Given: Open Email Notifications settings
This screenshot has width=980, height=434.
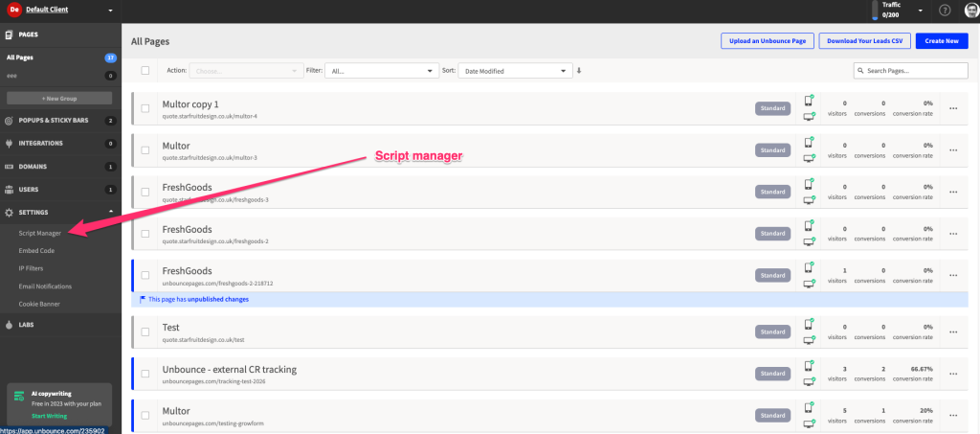Looking at the screenshot, I should pyautogui.click(x=45, y=286).
